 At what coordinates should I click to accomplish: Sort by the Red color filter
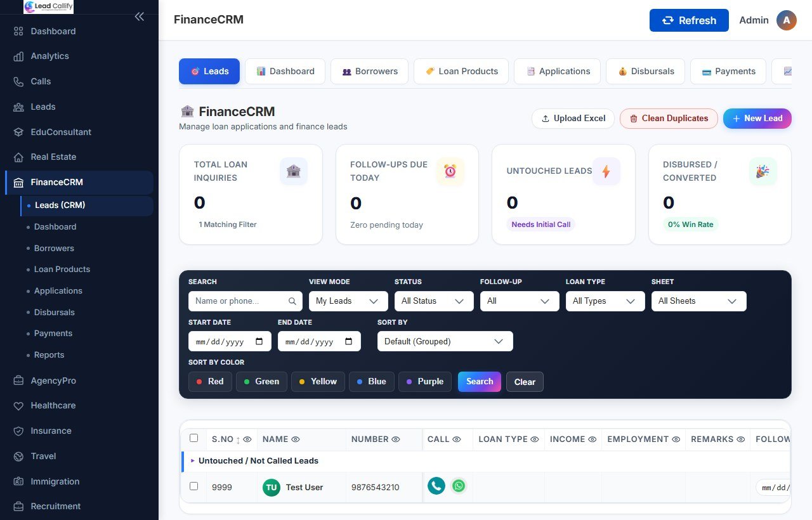tap(210, 382)
